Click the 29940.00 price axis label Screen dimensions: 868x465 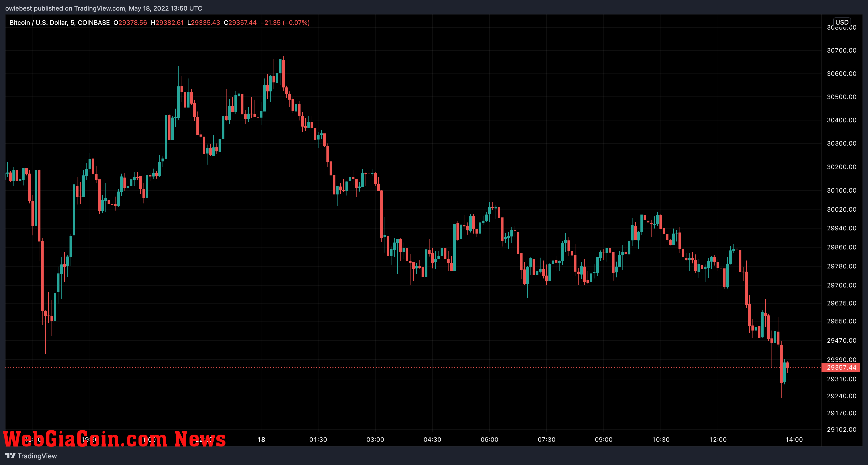pyautogui.click(x=841, y=228)
